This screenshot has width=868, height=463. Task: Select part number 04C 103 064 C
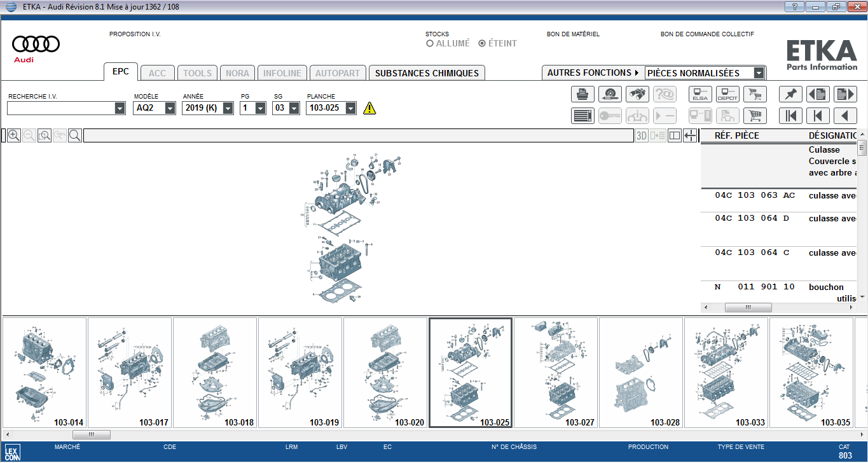click(752, 252)
